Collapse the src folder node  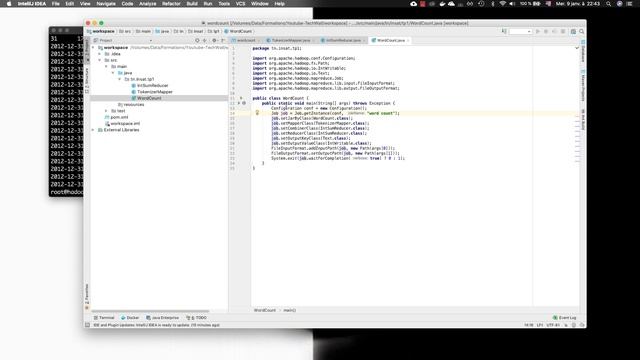[x=100, y=60]
